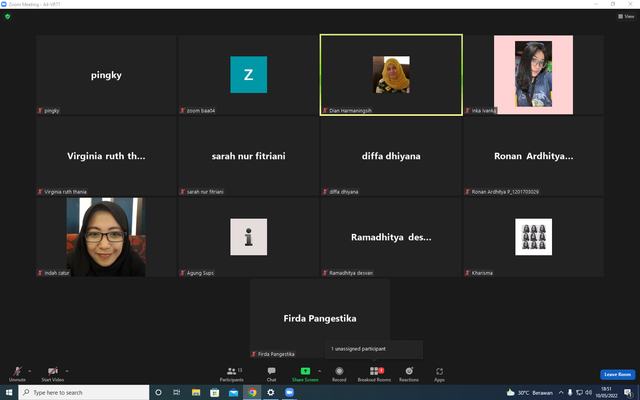Open Zoom Apps
This screenshot has height=400, width=640.
coord(439,373)
